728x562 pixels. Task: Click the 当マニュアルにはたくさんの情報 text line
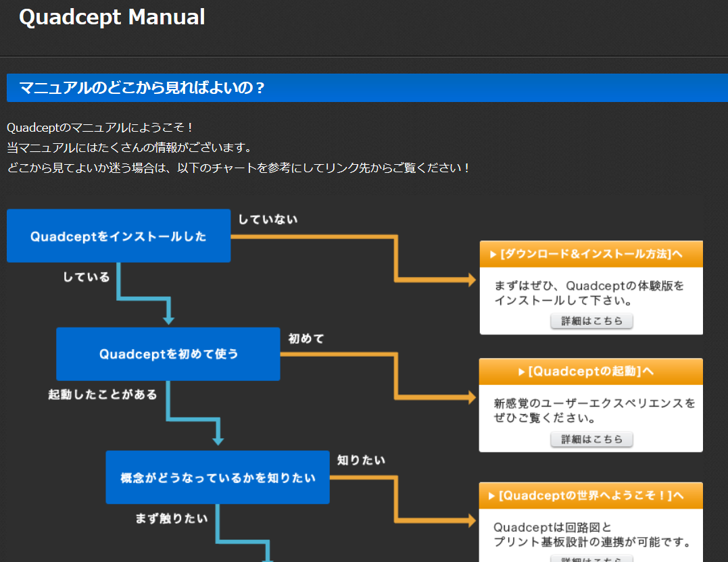click(x=130, y=147)
